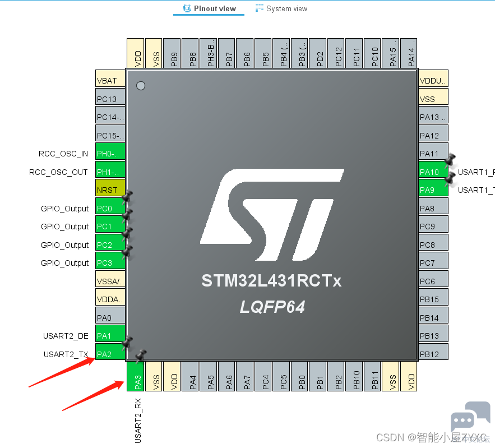Select the PA0 pin
The image size is (495, 448).
pos(110,315)
